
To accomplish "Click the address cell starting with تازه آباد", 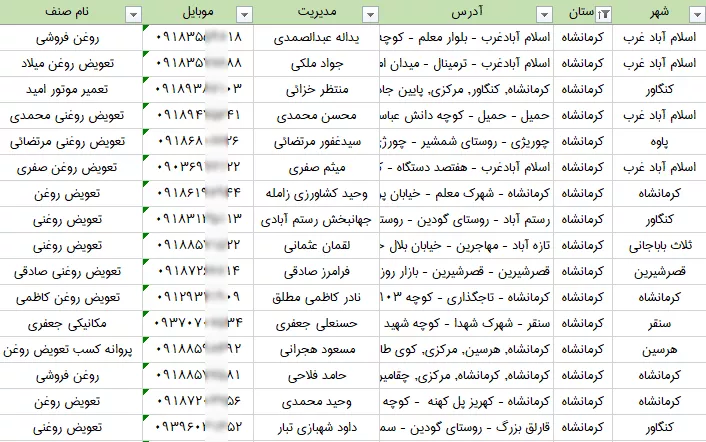I will pos(465,245).
